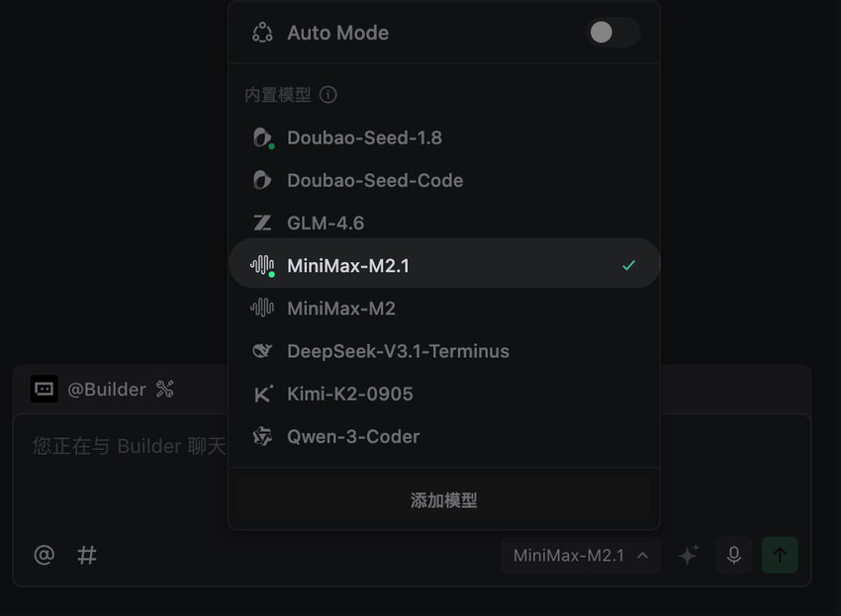Image resolution: width=841 pixels, height=616 pixels.
Task: Click the MiniMax-M2 waveform icon
Action: tap(262, 308)
